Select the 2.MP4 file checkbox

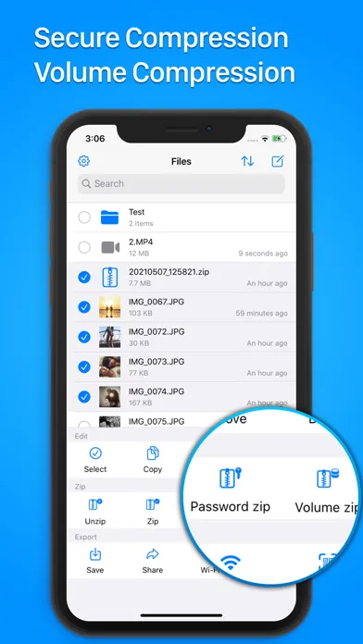click(x=84, y=247)
